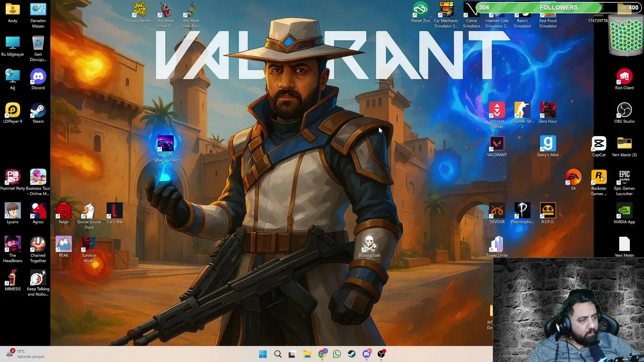Select the Steam desktop shortcut
The width and height of the screenshot is (644, 362).
pyautogui.click(x=38, y=114)
